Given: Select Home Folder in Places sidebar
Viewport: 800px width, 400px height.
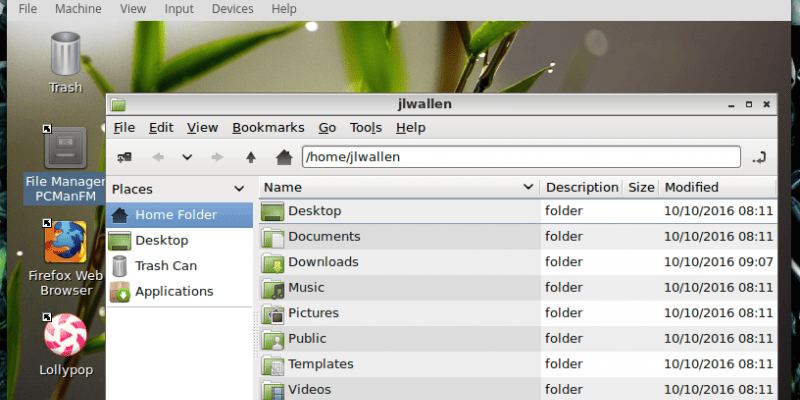Looking at the screenshot, I should pos(180,215).
